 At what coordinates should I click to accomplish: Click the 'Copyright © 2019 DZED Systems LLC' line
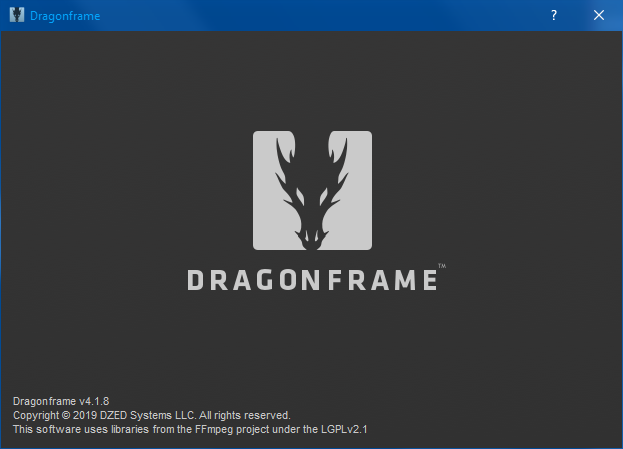pyautogui.click(x=152, y=415)
